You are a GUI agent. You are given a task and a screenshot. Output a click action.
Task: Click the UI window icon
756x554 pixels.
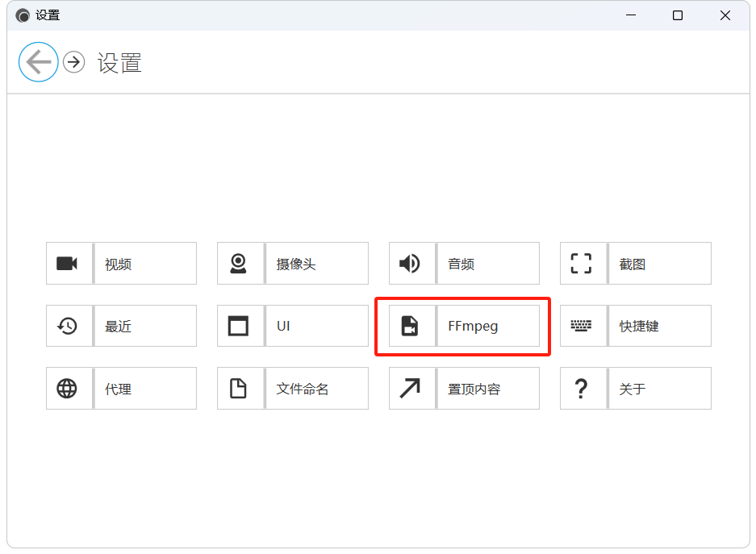pos(238,326)
